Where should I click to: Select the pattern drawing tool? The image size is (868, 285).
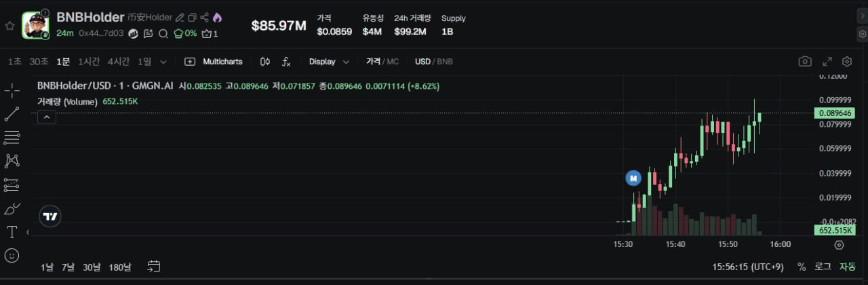12,161
